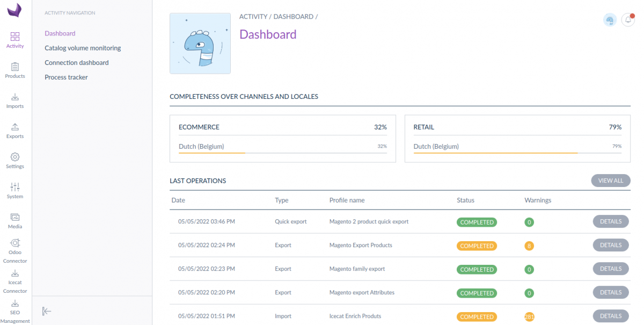Open the Activity section
Screen dimensions: 644x325
(15, 40)
